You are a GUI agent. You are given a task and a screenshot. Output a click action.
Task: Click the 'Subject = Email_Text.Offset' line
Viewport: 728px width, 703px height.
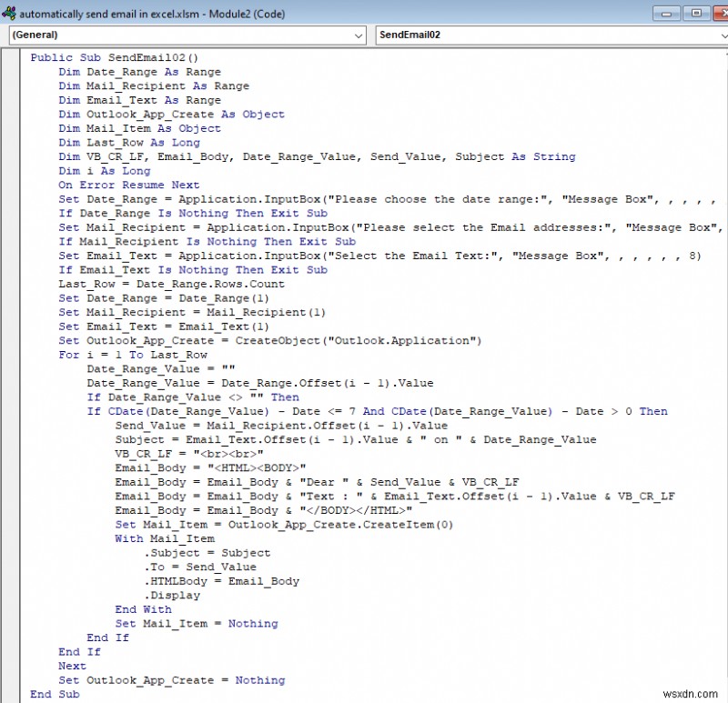point(356,439)
